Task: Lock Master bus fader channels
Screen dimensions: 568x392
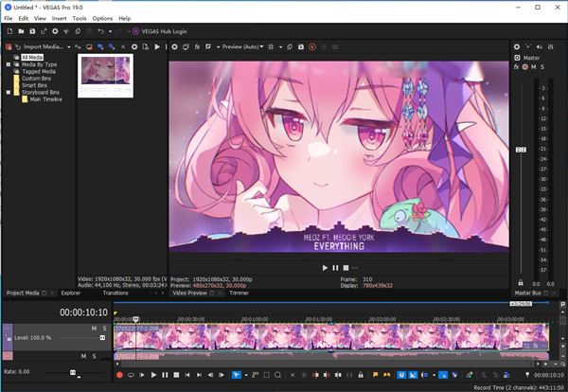Action: [x=521, y=283]
